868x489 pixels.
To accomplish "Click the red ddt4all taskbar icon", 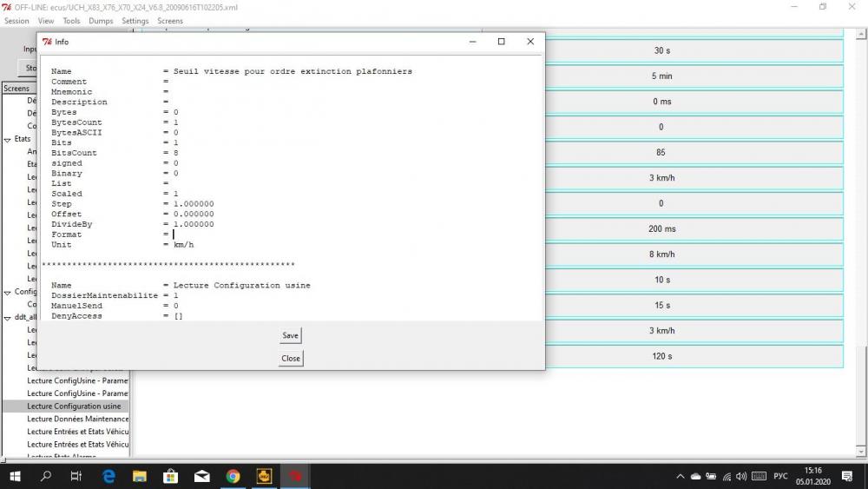I will point(295,476).
